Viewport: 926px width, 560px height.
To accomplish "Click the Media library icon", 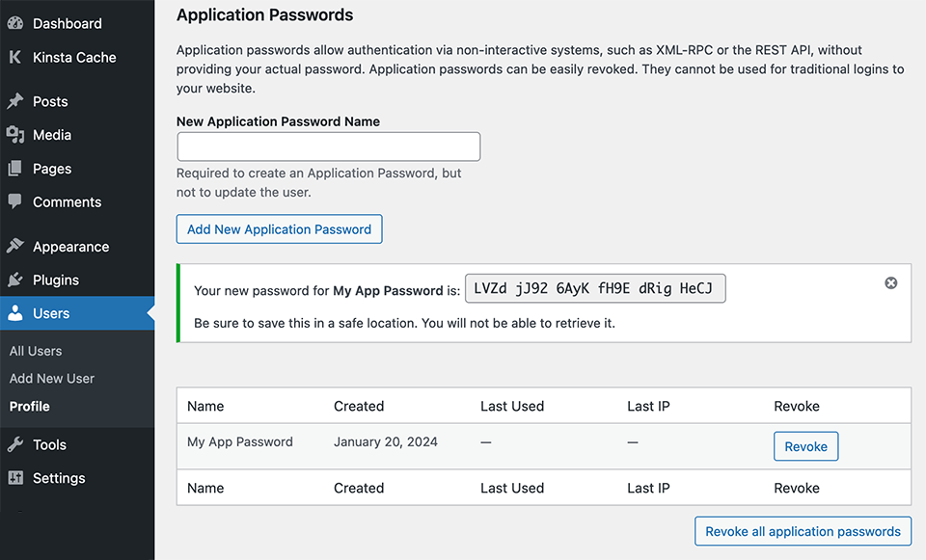I will [x=15, y=135].
